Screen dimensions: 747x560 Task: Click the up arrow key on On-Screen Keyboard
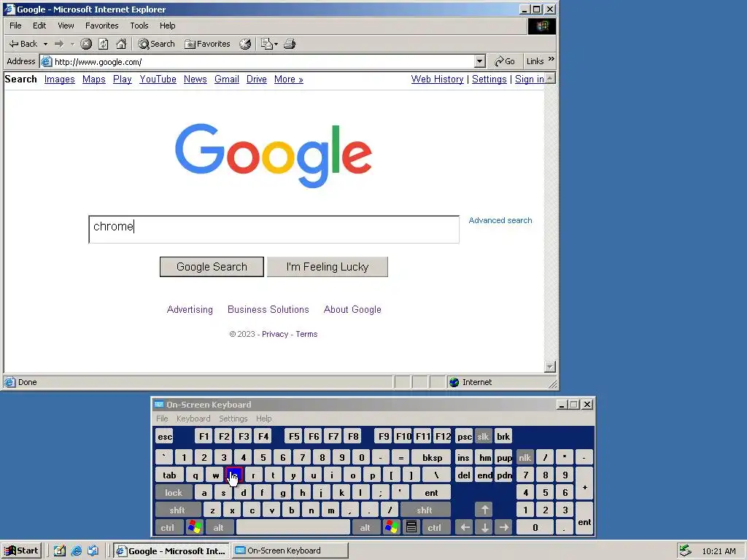pos(484,510)
